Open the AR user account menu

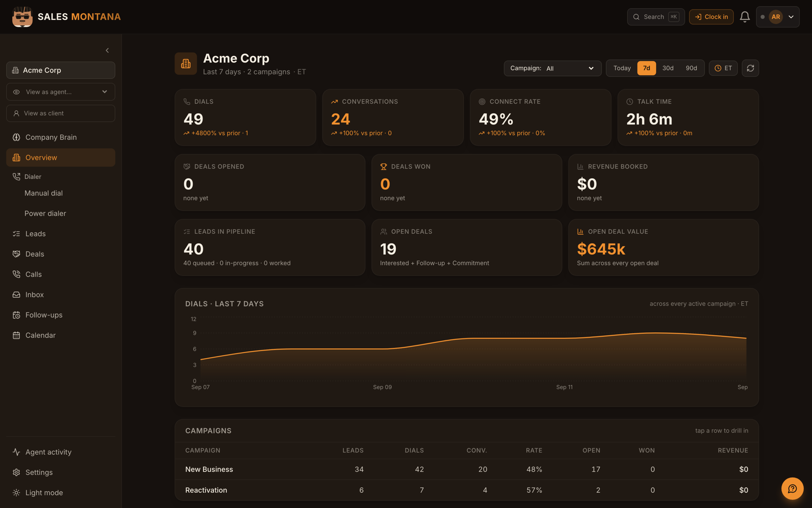778,17
